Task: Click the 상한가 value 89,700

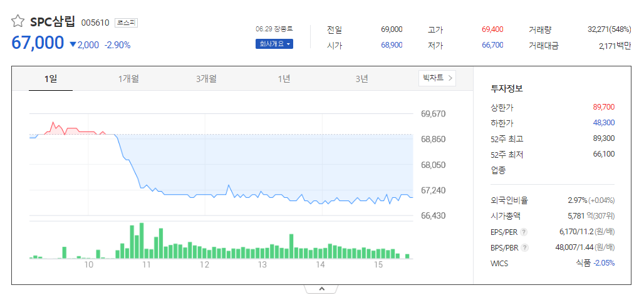Action: coord(604,107)
